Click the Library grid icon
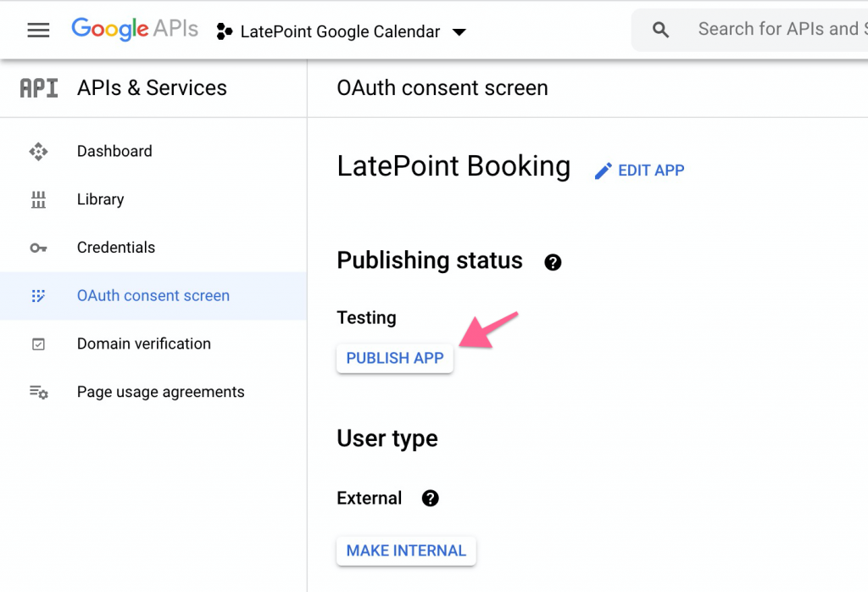Viewport: 868px width, 592px height. click(x=39, y=198)
